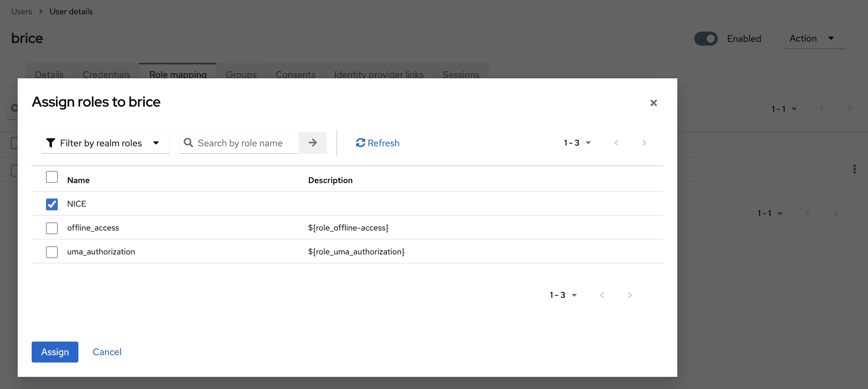Toggle the select-all roles checkbox
The height and width of the screenshot is (389, 868).
click(x=52, y=177)
